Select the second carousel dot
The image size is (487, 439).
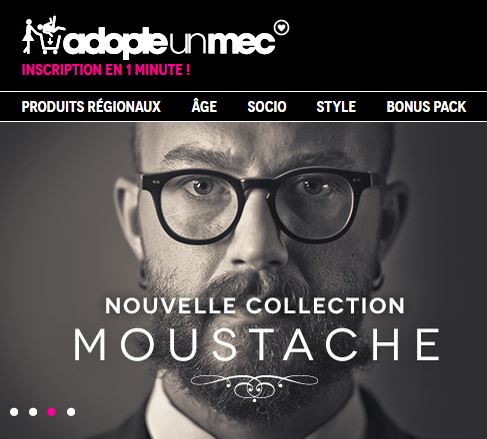point(33,412)
